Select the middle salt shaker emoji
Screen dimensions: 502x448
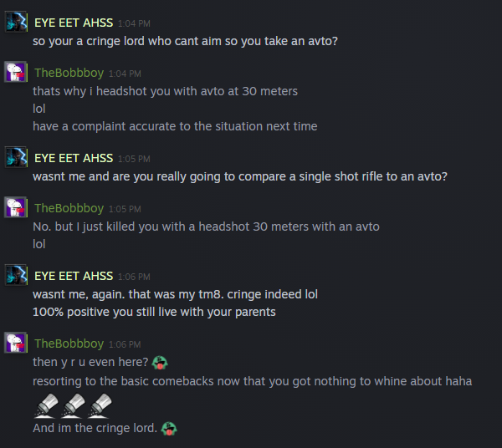[x=73, y=405]
